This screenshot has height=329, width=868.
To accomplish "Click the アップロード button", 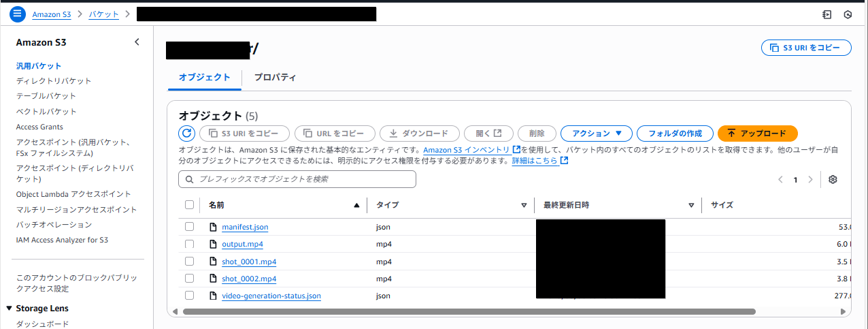I will pos(757,134).
